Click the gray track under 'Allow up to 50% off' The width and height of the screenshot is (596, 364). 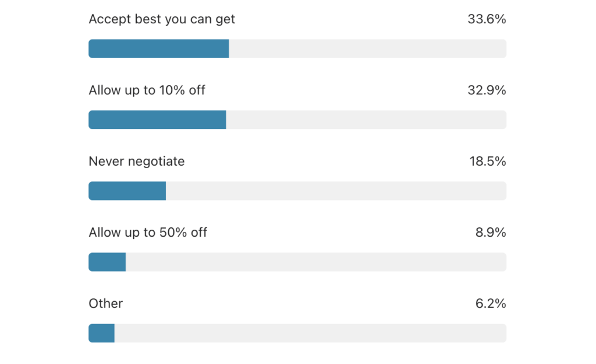pos(316,262)
